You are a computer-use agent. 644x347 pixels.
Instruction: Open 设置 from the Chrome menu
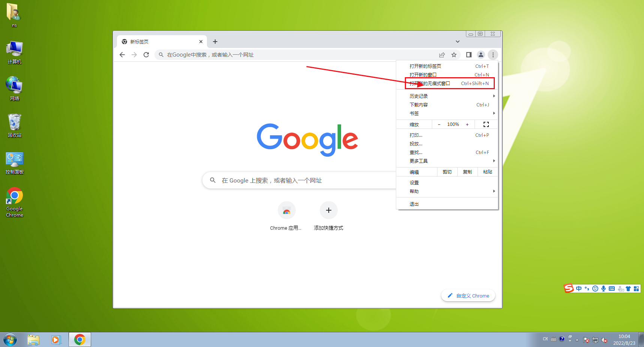click(414, 182)
